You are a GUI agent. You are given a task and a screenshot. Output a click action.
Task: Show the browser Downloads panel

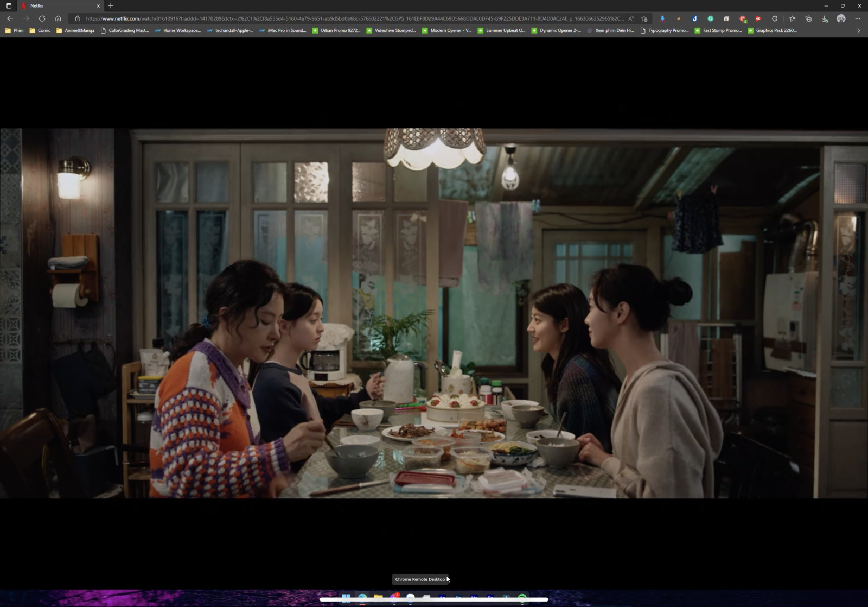825,18
